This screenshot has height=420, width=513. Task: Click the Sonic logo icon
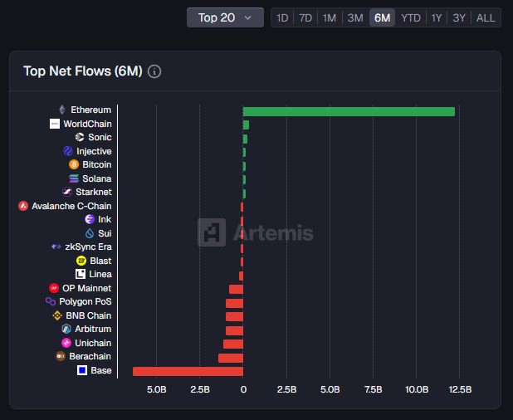80,137
